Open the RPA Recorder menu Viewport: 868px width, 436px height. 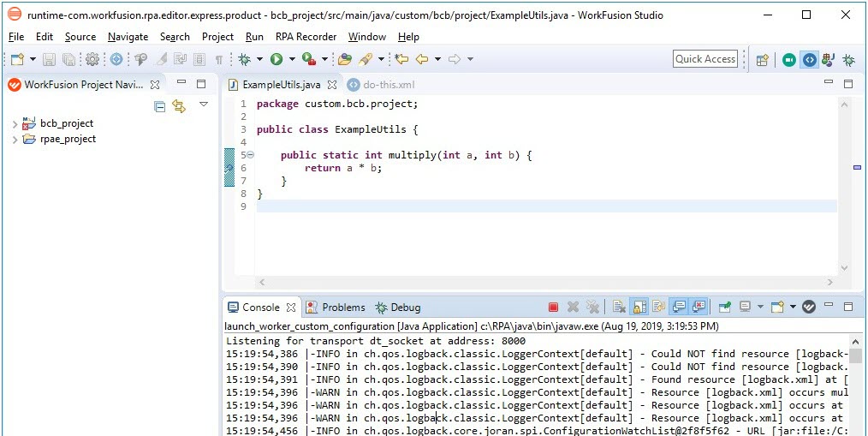306,37
